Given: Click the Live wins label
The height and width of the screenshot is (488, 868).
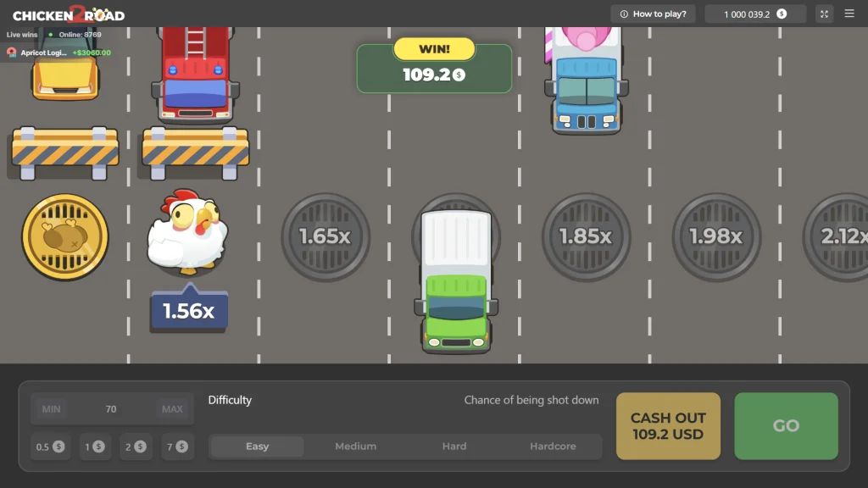Looking at the screenshot, I should pos(21,34).
